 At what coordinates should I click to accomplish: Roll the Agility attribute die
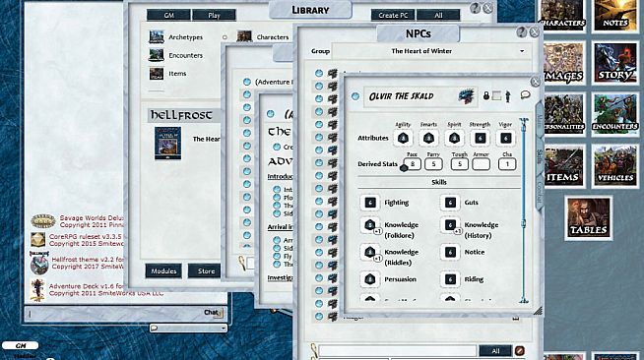(403, 138)
